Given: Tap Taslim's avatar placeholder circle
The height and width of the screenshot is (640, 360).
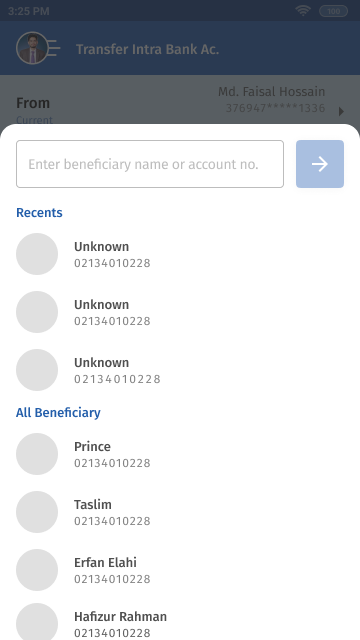Looking at the screenshot, I should [x=37, y=512].
